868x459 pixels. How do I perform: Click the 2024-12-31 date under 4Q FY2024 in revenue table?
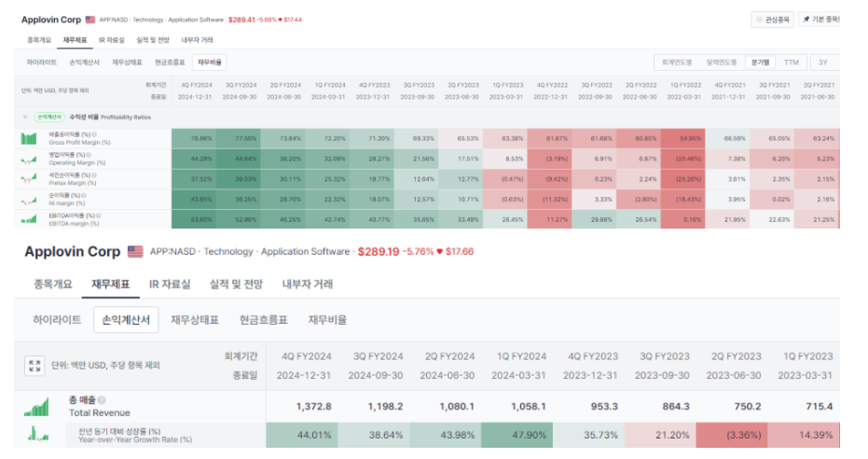[303, 376]
